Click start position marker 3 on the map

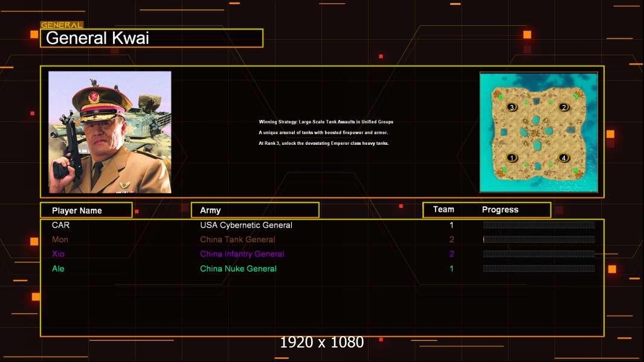(x=511, y=107)
